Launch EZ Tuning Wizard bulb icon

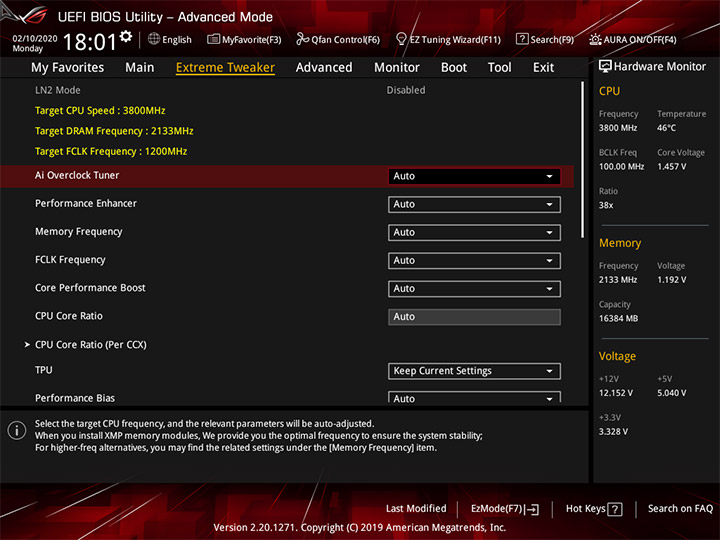pyautogui.click(x=401, y=39)
